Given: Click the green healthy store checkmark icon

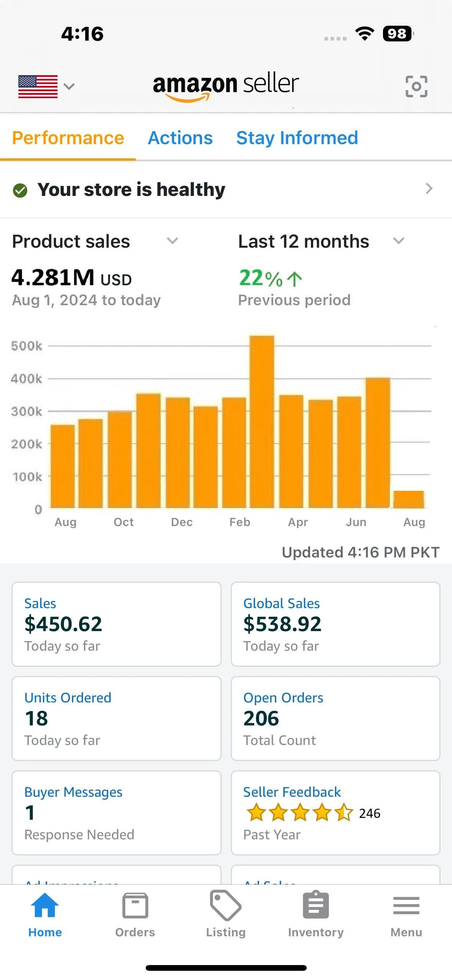Looking at the screenshot, I should click(x=20, y=189).
